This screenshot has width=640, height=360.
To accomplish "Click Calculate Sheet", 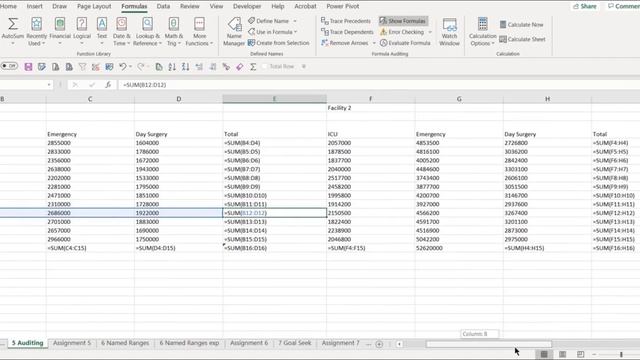I will (x=522, y=39).
